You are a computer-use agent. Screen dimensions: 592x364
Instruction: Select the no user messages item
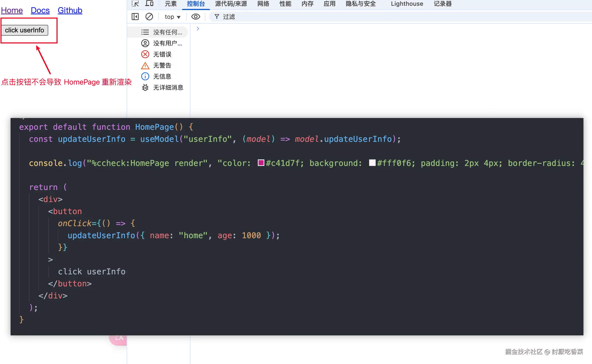[162, 43]
